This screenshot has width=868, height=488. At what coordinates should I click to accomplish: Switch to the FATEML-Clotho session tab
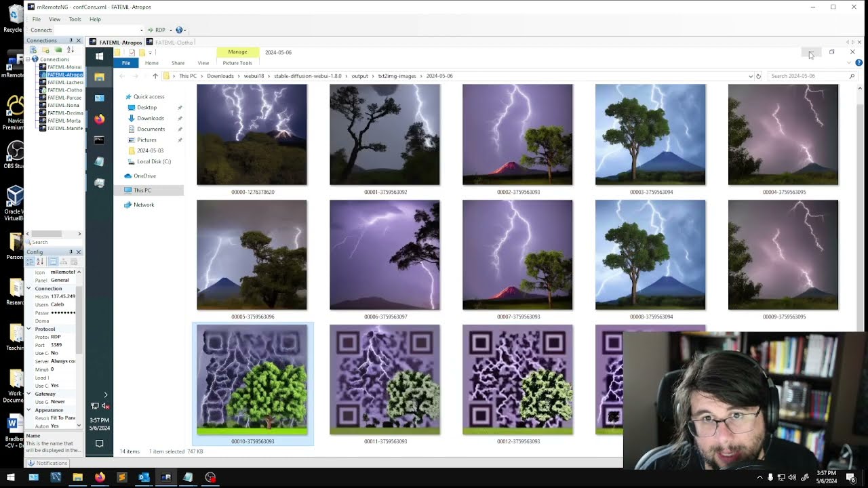click(x=170, y=42)
